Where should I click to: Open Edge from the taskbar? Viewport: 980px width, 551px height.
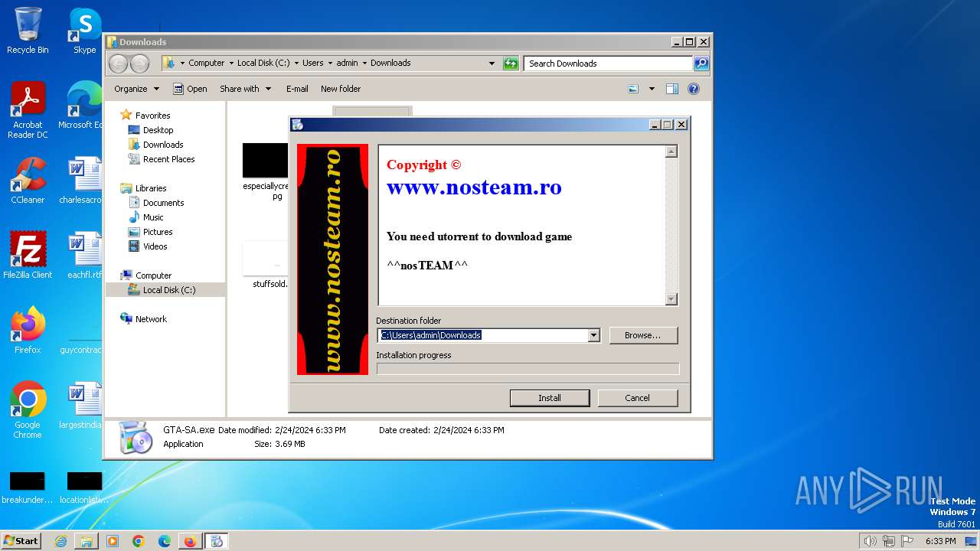[x=165, y=541]
